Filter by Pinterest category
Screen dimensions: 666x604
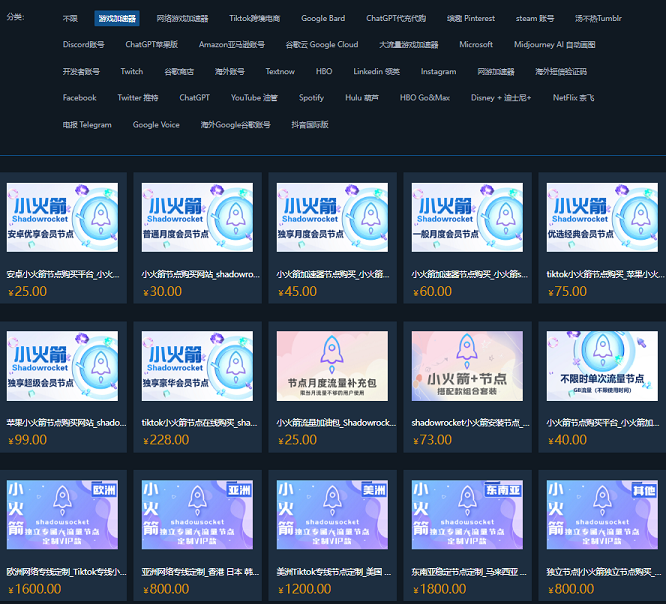tap(471, 18)
